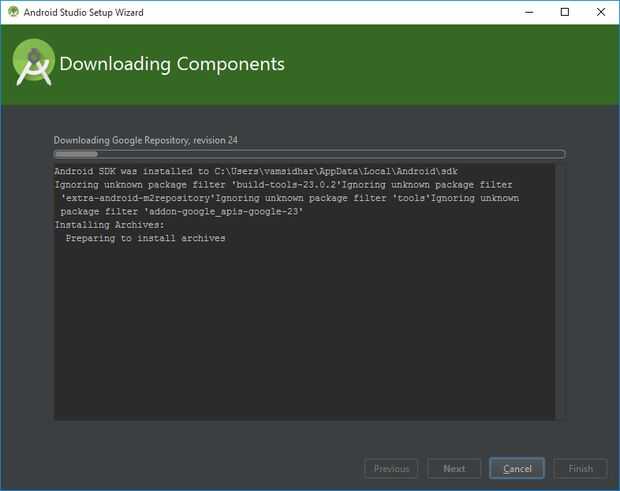The image size is (620, 491).
Task: Click the Android Studio logo in header
Action: (x=34, y=62)
